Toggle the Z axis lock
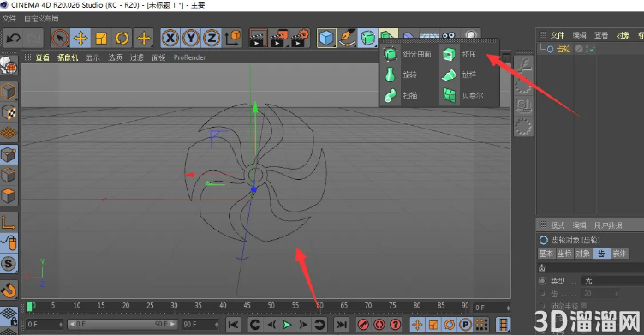This screenshot has height=335, width=644. [x=212, y=39]
